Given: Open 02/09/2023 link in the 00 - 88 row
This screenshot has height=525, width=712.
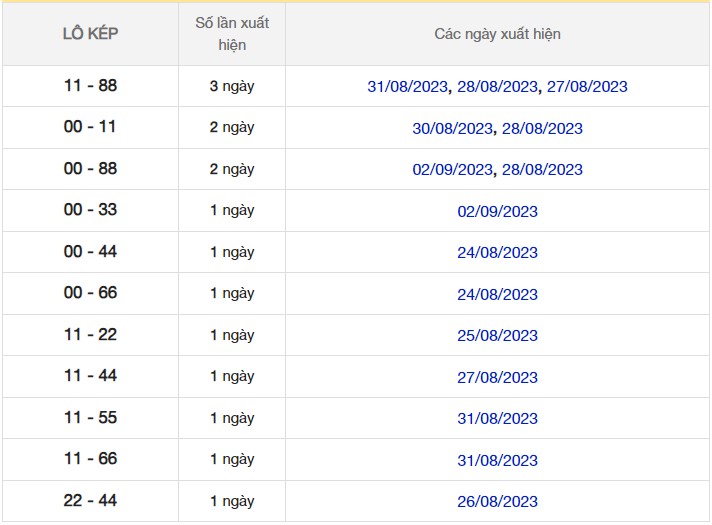Looking at the screenshot, I should [x=452, y=170].
